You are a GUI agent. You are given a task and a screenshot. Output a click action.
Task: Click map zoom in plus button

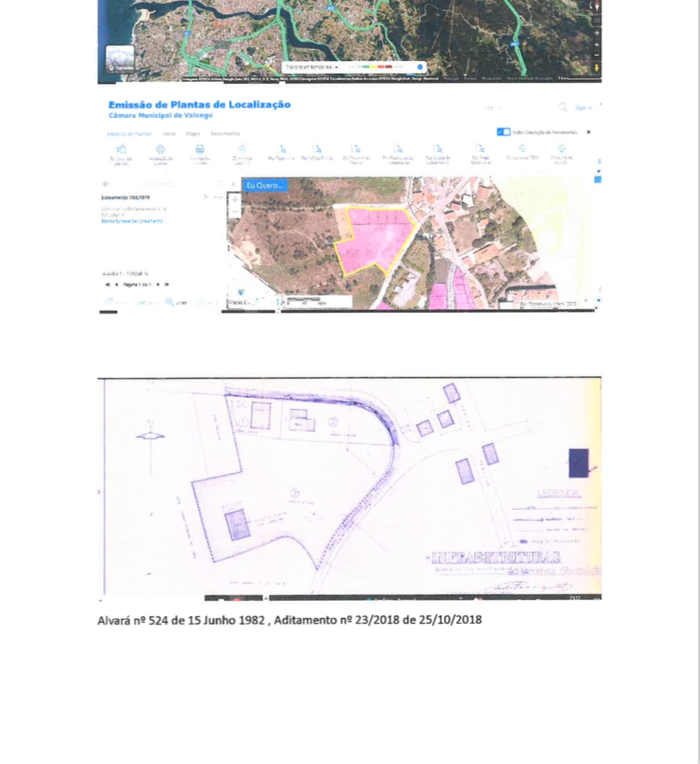click(x=234, y=200)
